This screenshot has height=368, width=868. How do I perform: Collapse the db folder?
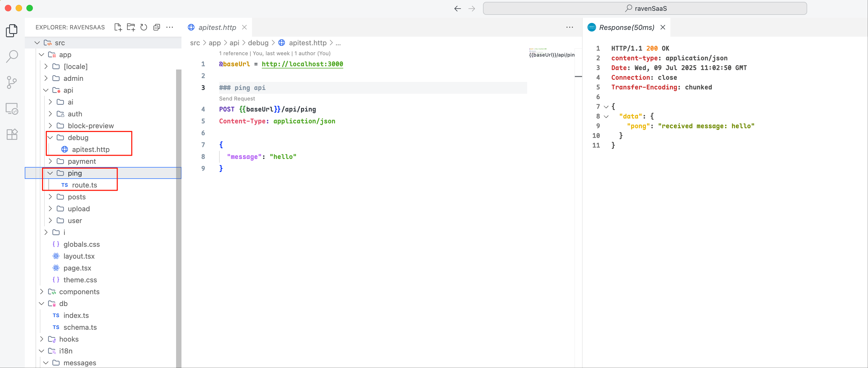42,304
